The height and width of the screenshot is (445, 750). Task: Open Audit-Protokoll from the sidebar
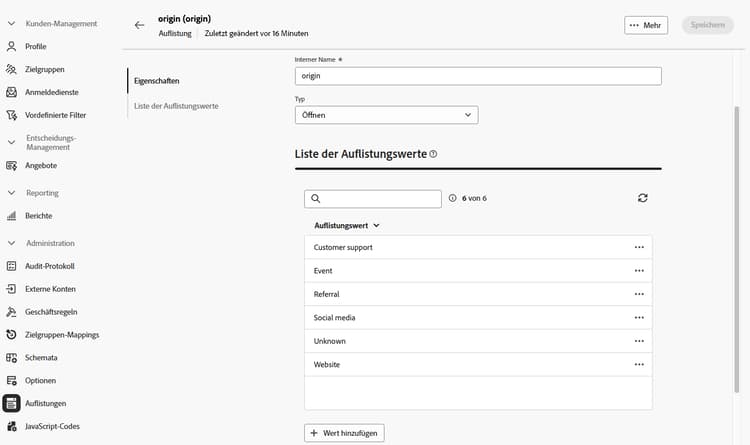tap(49, 266)
